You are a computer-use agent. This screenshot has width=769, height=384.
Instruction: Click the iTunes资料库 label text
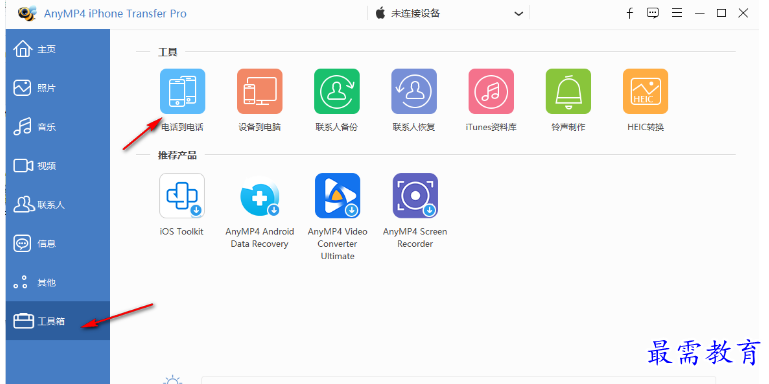tap(491, 128)
